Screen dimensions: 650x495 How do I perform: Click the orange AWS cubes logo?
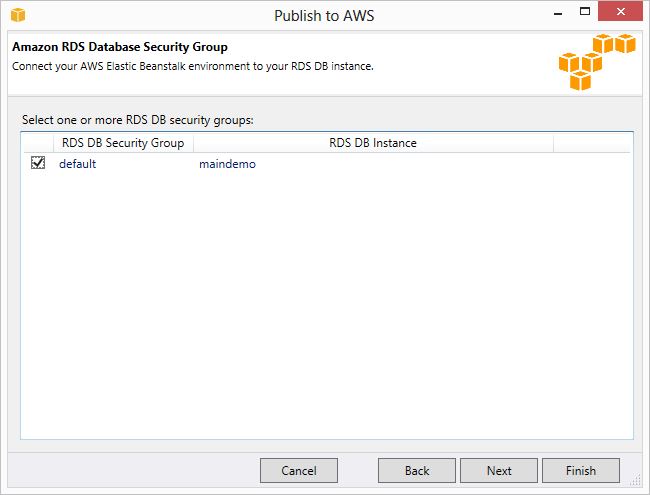[597, 62]
